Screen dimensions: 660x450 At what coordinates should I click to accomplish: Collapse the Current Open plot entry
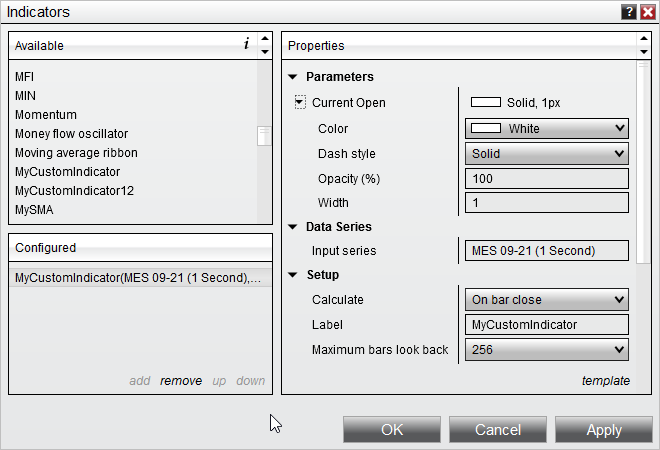pos(299,102)
